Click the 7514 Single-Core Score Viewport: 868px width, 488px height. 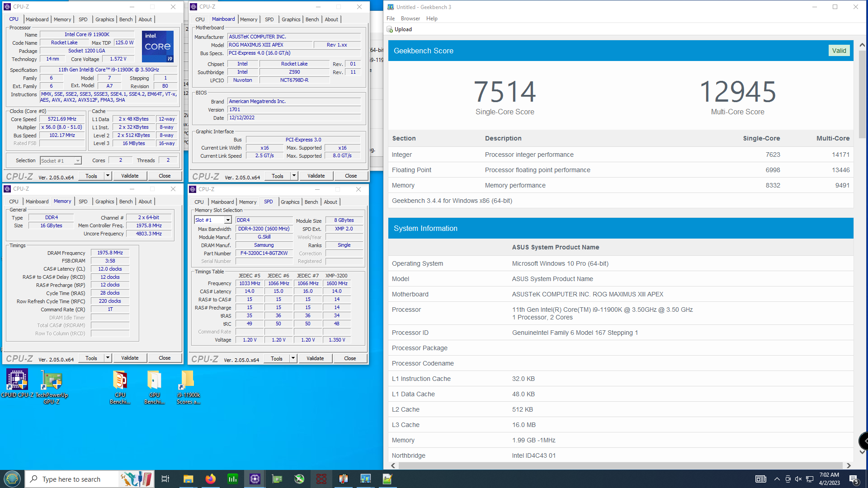coord(505,92)
